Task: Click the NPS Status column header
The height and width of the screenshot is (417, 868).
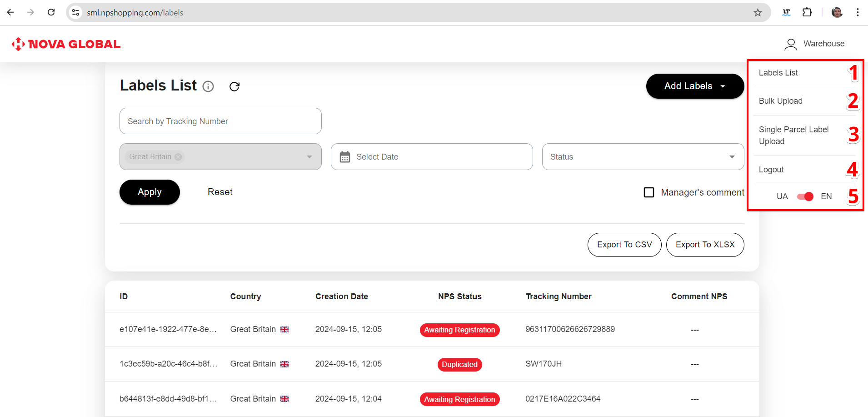Action: [459, 296]
